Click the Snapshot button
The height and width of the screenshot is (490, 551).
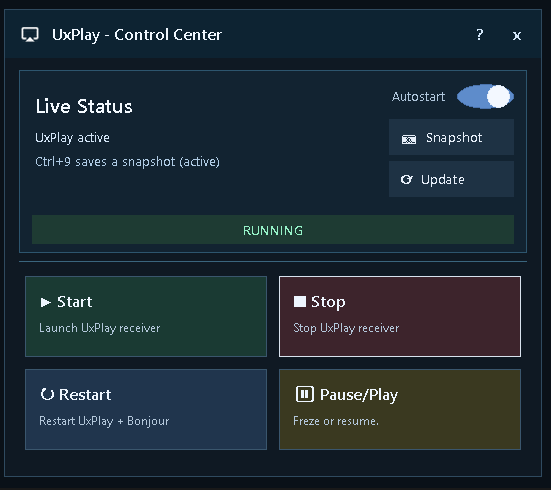(x=451, y=137)
